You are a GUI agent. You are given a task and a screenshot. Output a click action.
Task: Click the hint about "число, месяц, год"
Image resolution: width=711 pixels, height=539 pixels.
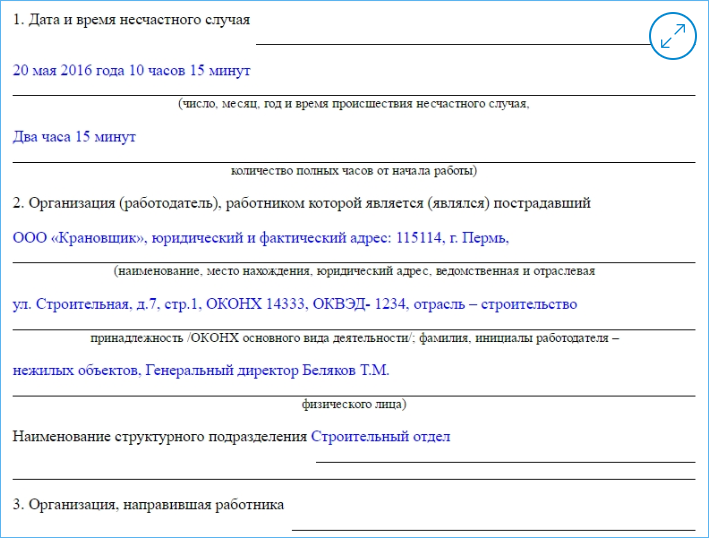(x=354, y=103)
